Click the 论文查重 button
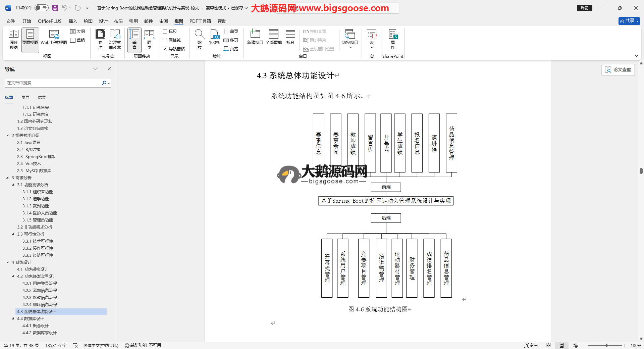The image size is (644, 349). point(618,69)
